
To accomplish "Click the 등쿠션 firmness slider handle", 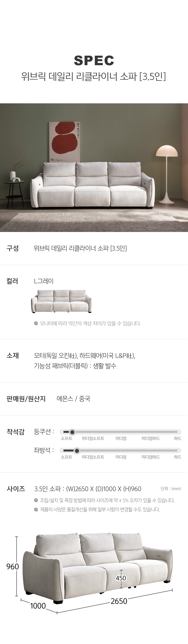I will click(72, 432).
